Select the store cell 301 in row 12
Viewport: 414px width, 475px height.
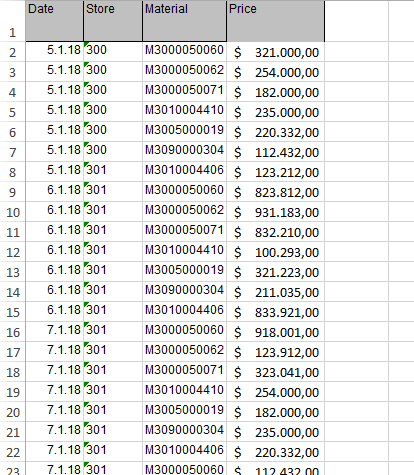pos(113,252)
